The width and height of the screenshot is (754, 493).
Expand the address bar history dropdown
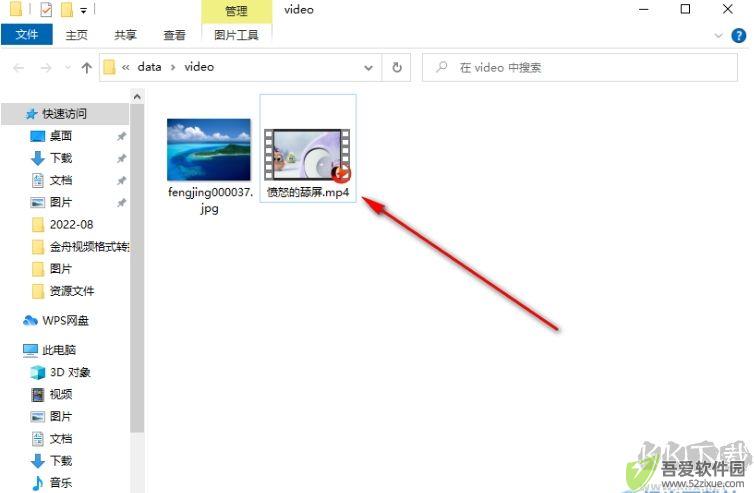coord(368,68)
